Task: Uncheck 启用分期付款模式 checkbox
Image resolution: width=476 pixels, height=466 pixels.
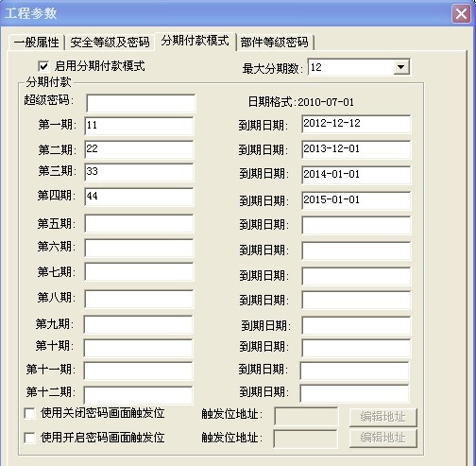Action: [x=43, y=66]
